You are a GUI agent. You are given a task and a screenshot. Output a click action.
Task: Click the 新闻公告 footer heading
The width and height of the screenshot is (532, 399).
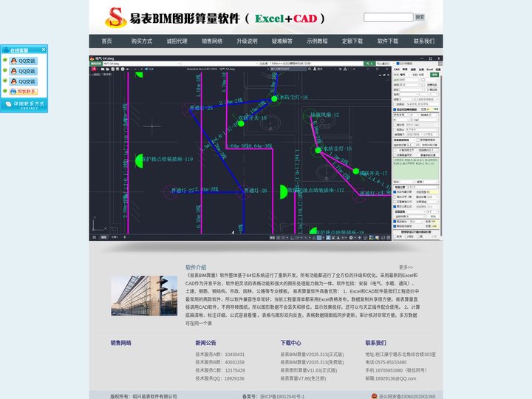tap(205, 343)
